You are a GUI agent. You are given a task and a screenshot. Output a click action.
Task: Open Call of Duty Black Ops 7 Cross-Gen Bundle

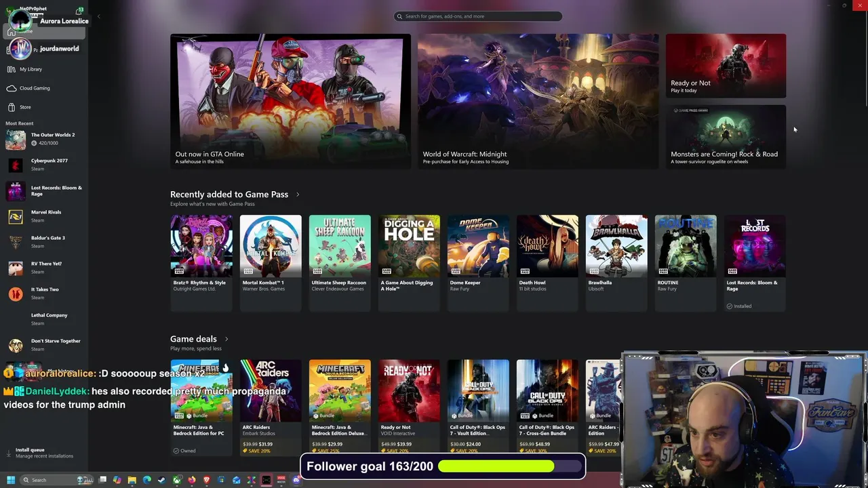point(547,407)
